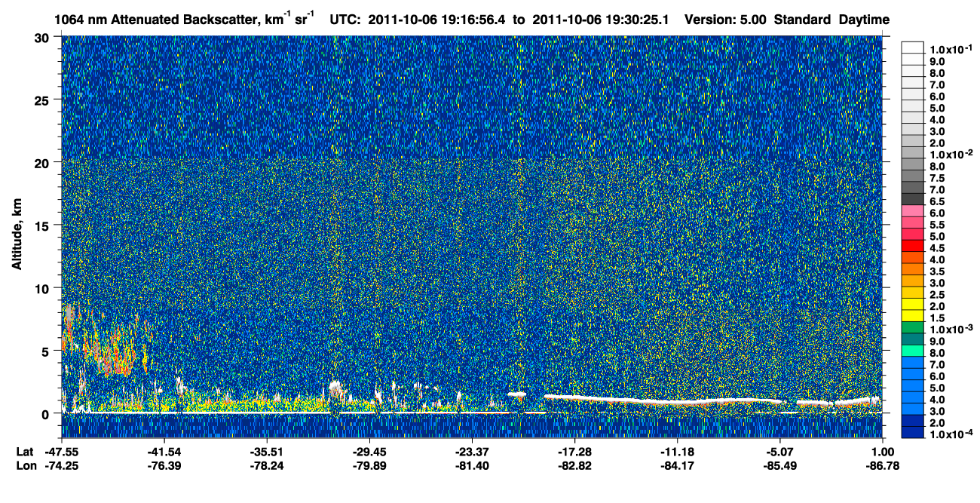Click the bright mint green color bar swatch
This screenshot has height=503, width=980.
coord(913,351)
